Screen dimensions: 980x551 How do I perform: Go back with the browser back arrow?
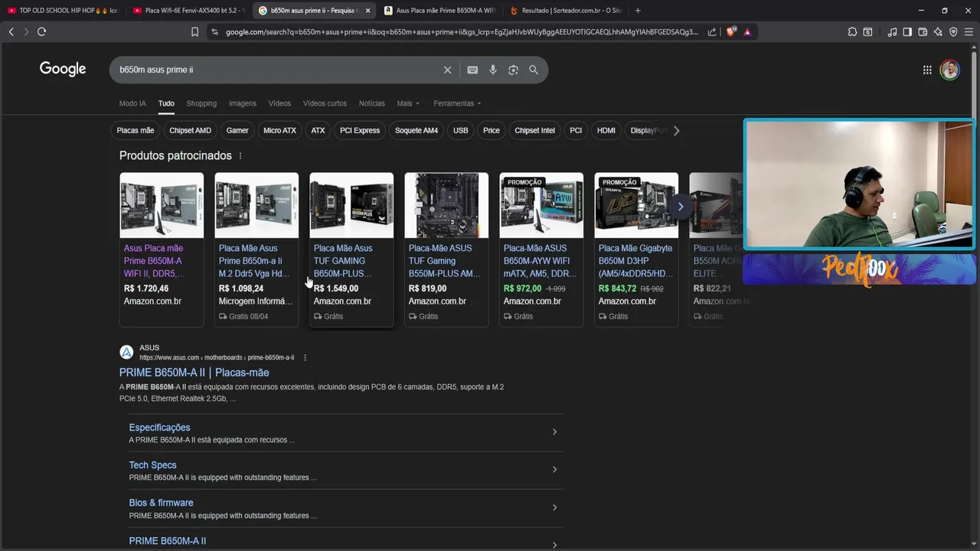coord(11,31)
